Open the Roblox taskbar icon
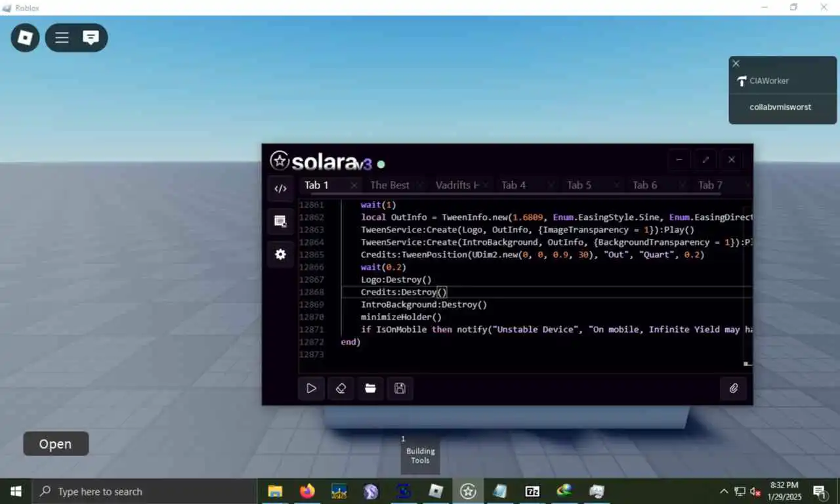Image resolution: width=840 pixels, height=504 pixels. click(x=436, y=491)
